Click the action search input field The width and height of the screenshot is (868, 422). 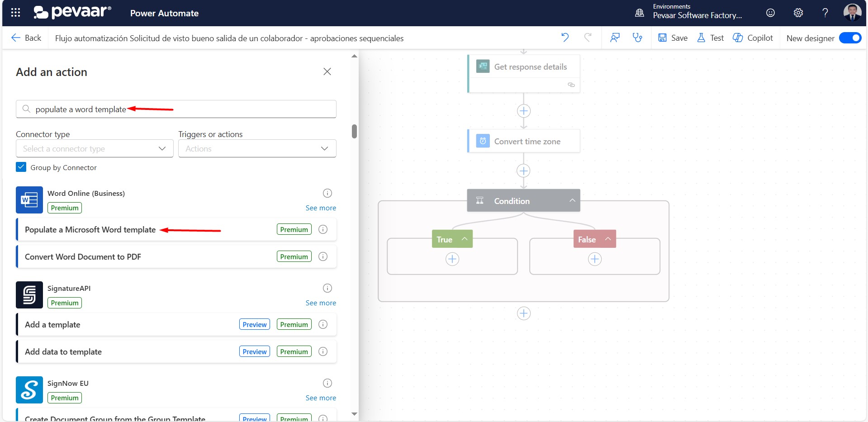pos(176,109)
